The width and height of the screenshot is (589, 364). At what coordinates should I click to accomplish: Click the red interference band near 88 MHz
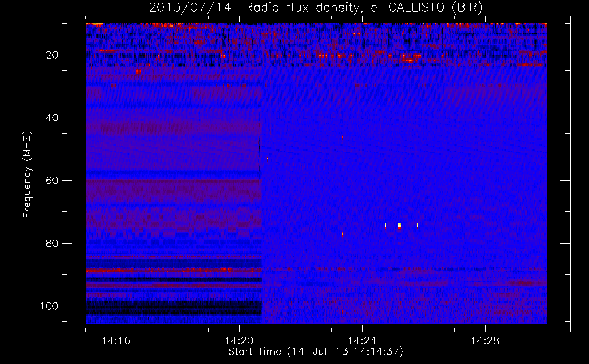click(x=174, y=270)
